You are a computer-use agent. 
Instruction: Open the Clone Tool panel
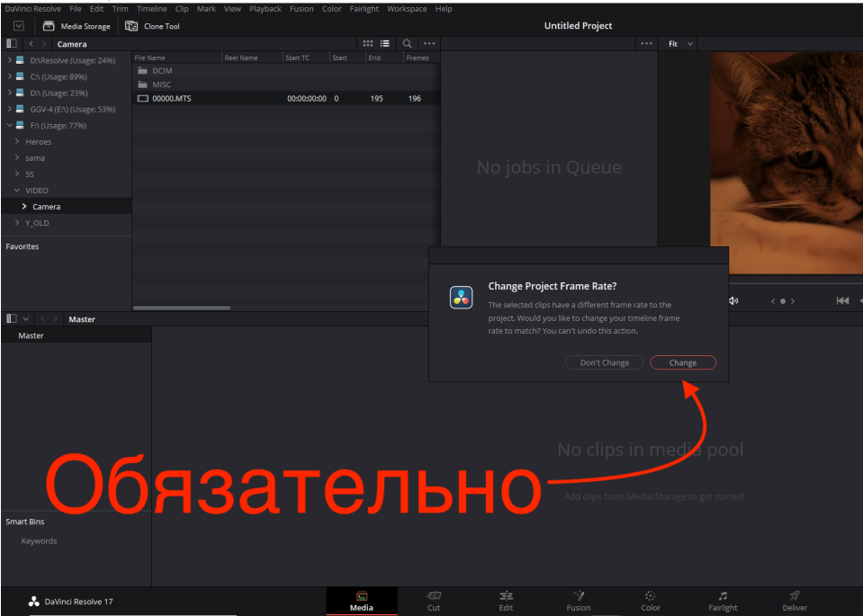coord(152,26)
